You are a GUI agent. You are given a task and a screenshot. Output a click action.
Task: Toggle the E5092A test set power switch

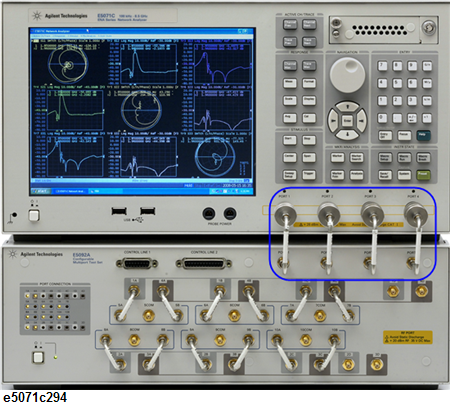[x=38, y=357]
